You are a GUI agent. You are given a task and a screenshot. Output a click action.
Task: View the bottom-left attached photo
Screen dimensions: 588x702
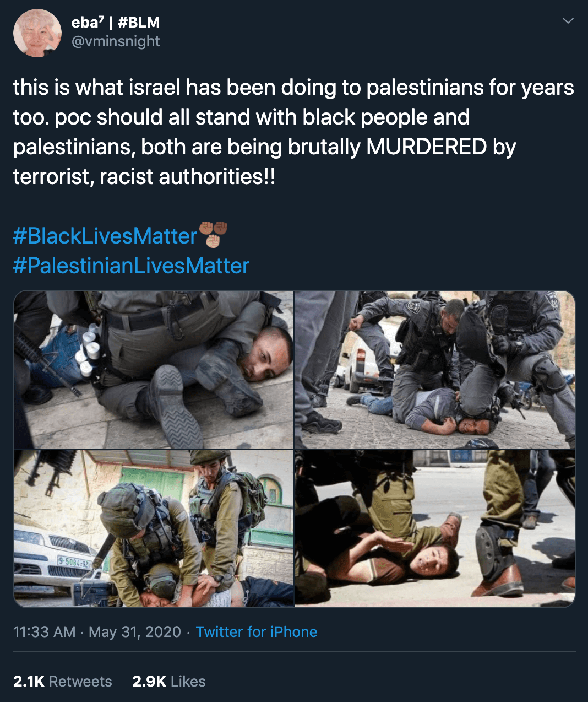(154, 528)
